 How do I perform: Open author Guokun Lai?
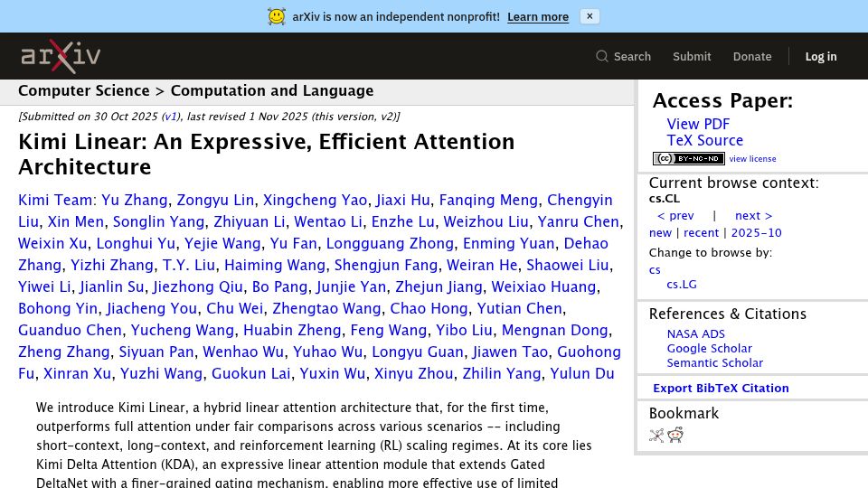[250, 373]
